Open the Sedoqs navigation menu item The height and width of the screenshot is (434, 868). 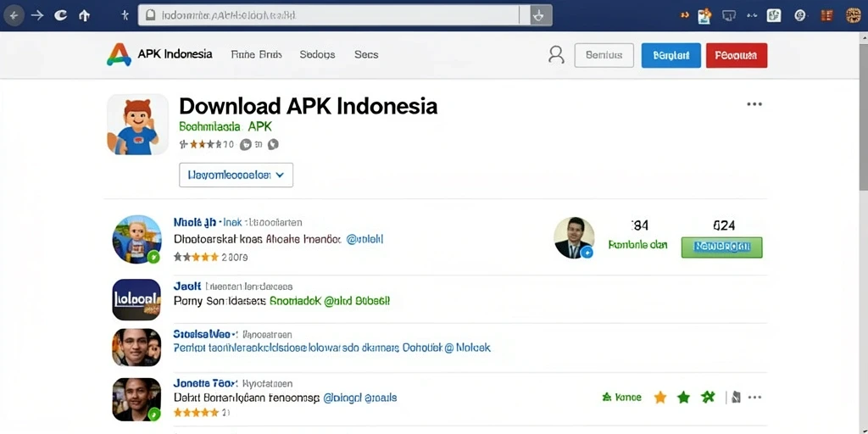pos(317,54)
